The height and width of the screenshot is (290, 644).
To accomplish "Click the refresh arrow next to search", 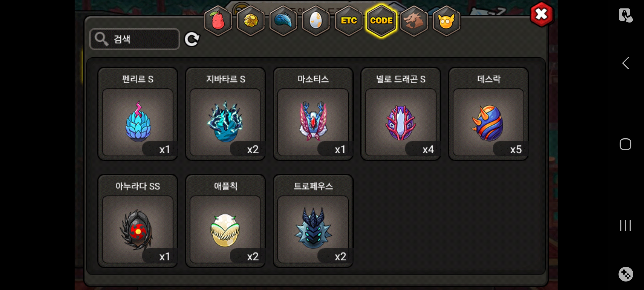I will (192, 39).
